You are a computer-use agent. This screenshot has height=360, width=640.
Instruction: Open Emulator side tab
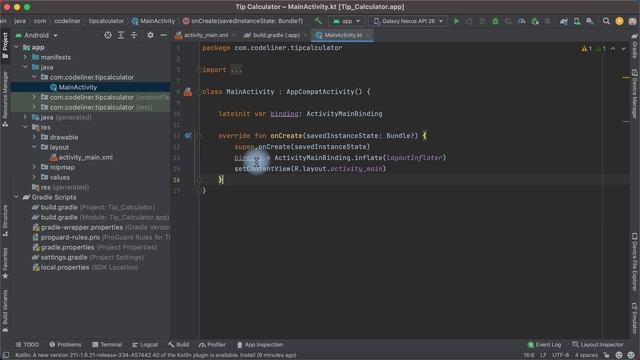(635, 318)
